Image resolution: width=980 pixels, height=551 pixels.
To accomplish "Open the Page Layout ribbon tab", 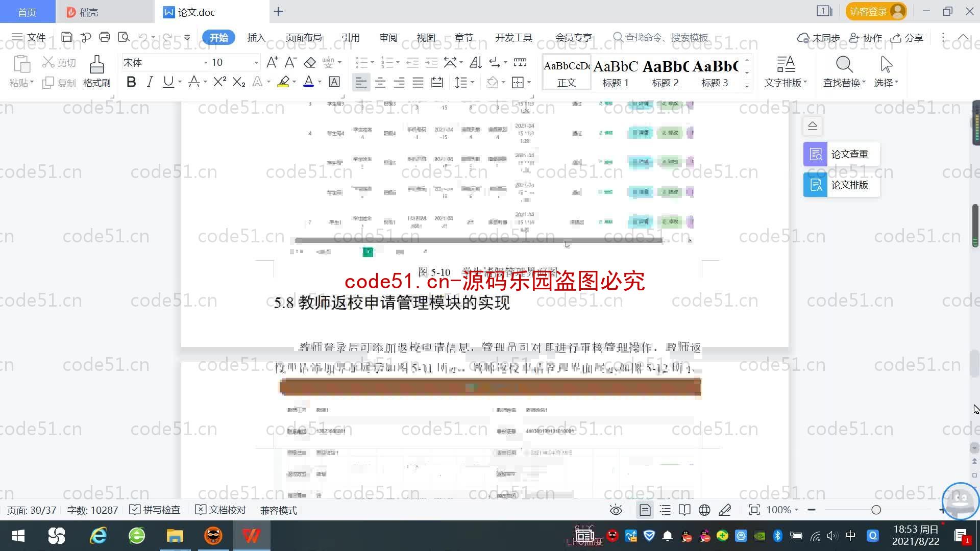I will [303, 38].
